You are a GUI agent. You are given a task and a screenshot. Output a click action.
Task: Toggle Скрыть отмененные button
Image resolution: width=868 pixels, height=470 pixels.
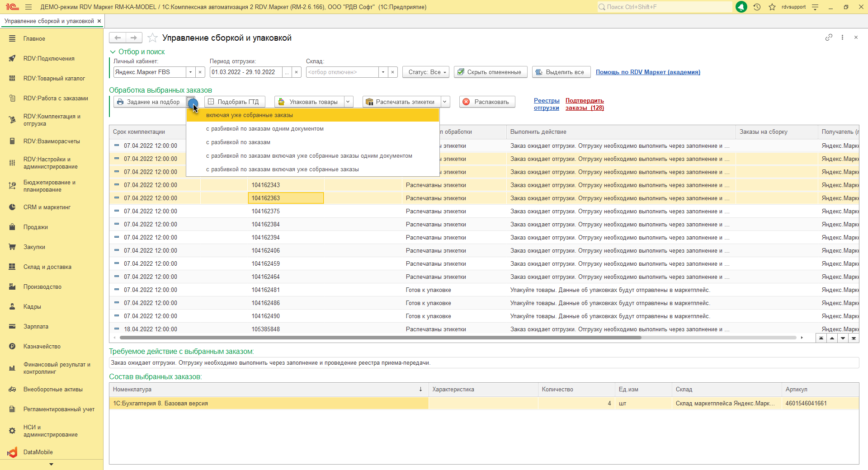(491, 72)
